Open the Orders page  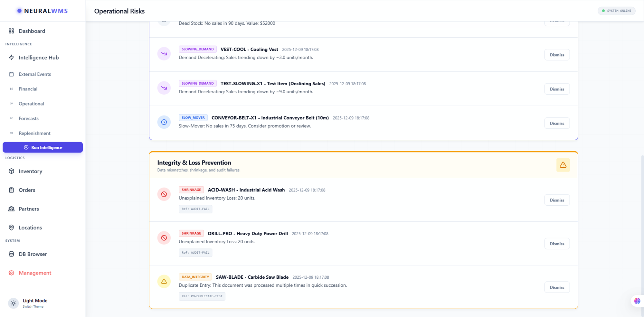point(27,190)
